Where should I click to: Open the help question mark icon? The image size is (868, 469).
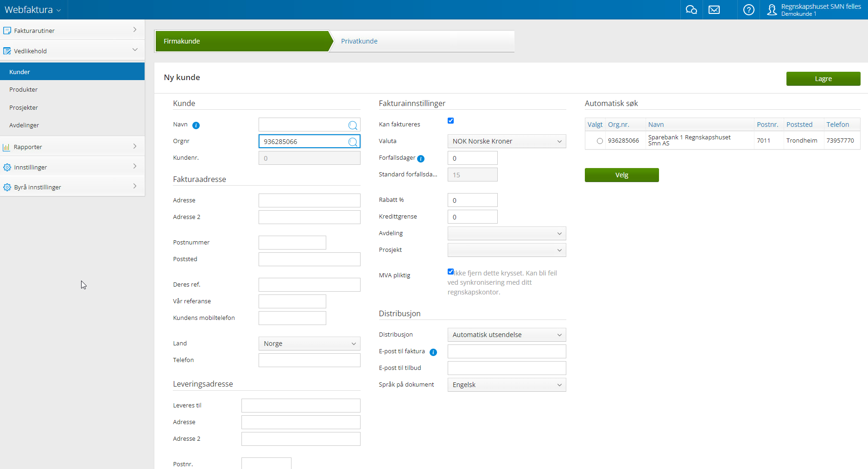point(748,10)
